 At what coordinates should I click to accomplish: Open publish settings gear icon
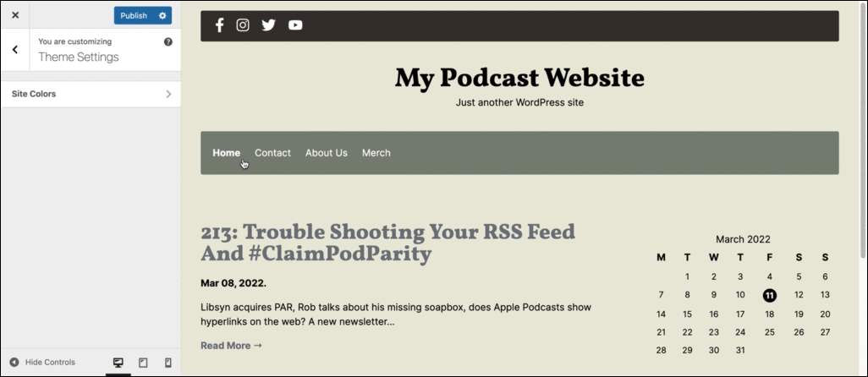(x=162, y=15)
